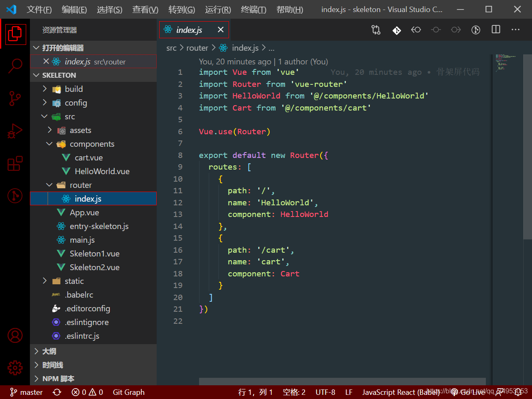Open the Extensions view

tap(15, 163)
